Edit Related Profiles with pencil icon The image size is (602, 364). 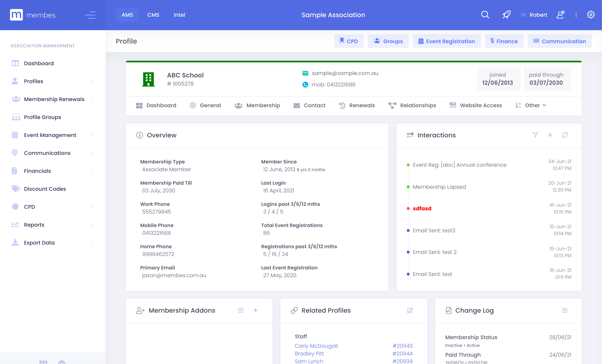pos(410,310)
